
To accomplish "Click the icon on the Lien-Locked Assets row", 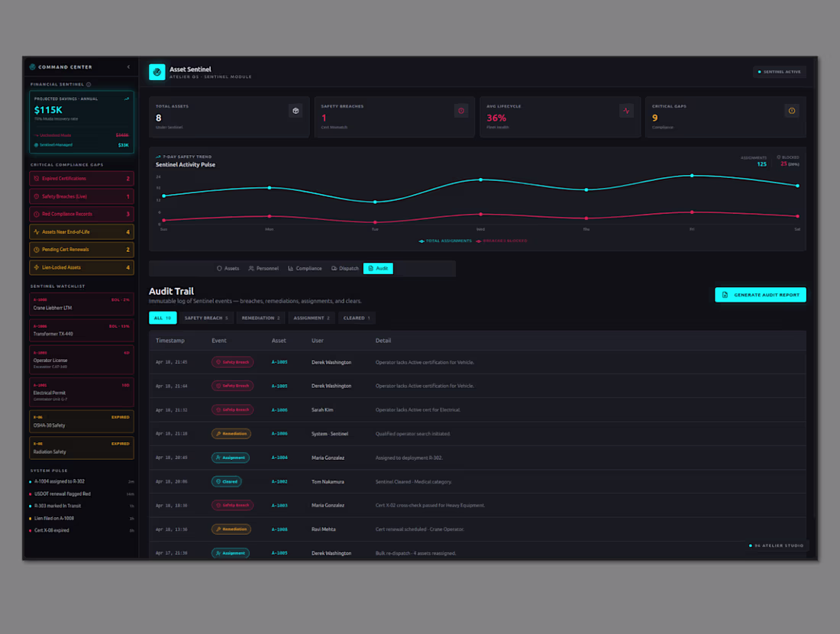I will (x=35, y=267).
